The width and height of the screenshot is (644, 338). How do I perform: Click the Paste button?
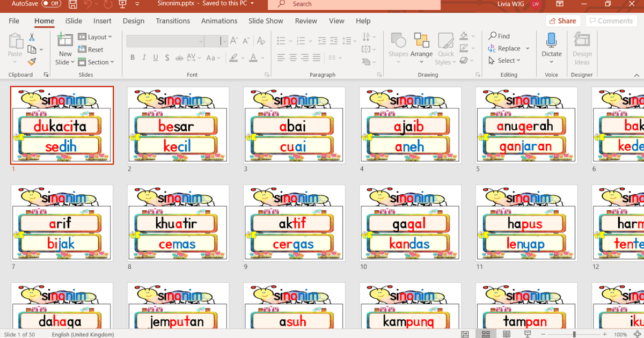[16, 47]
